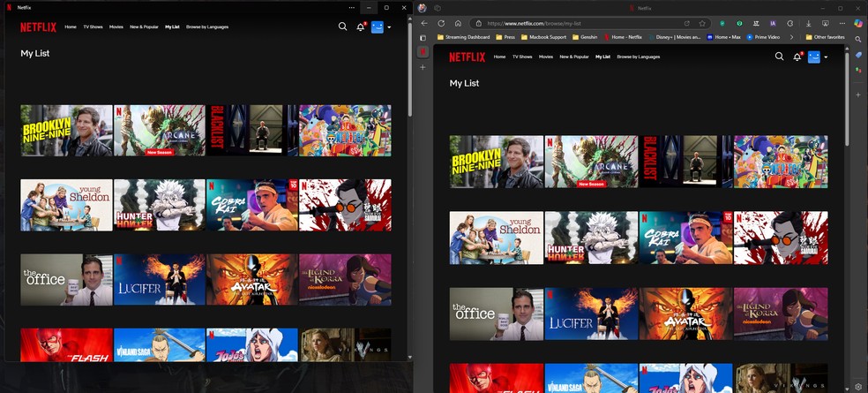Viewport: 868px width, 393px height.
Task: Open the Disney+ bookmark
Action: (x=674, y=37)
